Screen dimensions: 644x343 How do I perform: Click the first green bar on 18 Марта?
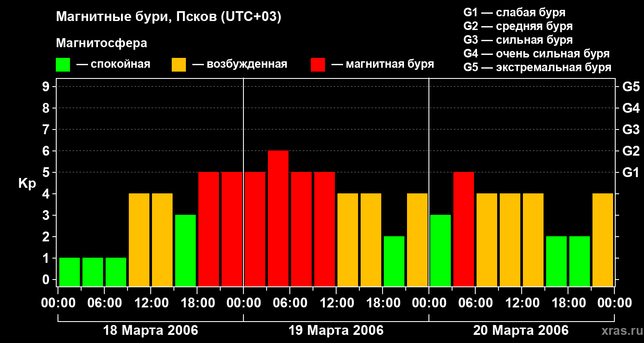click(x=70, y=272)
